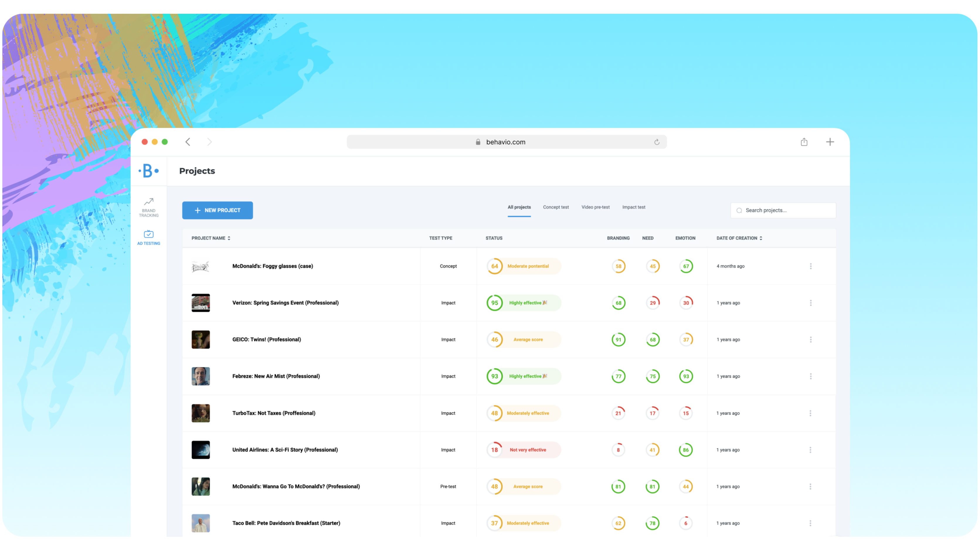Click the Verizon project thumbnail
This screenshot has height=551, width=980.
point(201,303)
